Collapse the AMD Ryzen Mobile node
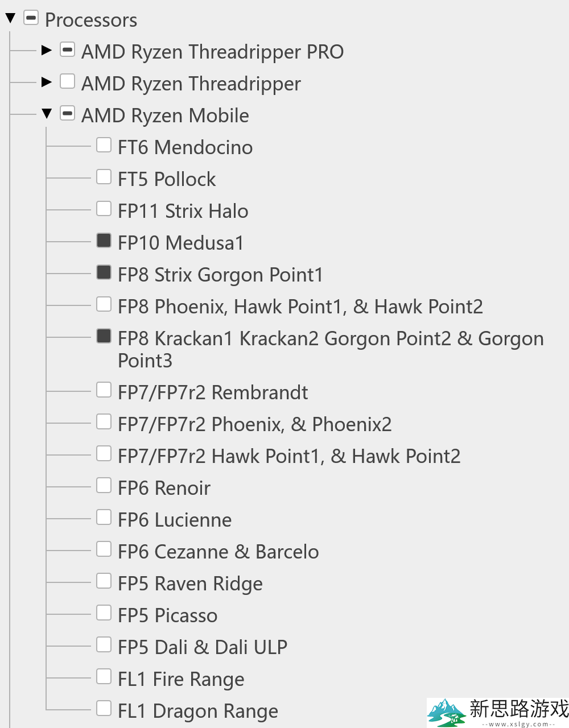 coord(47,114)
